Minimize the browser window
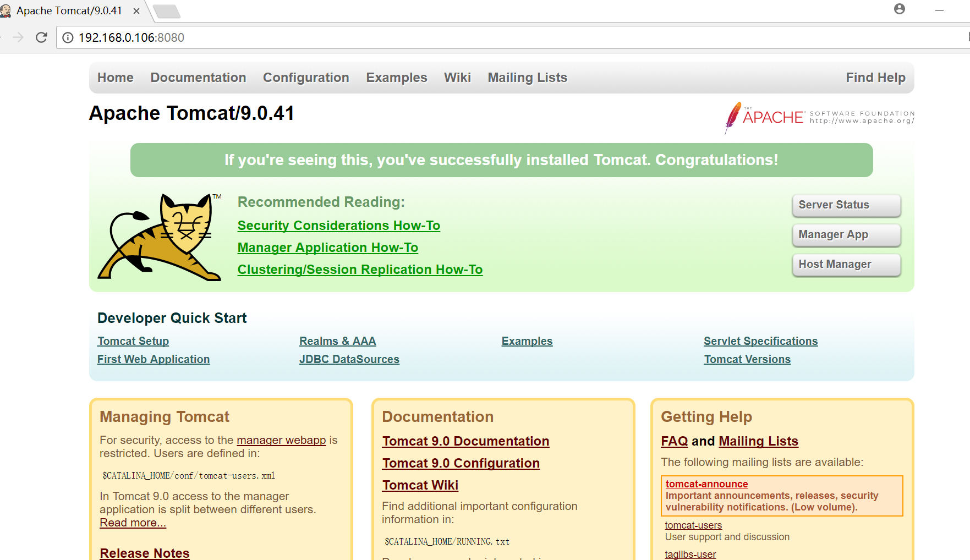Image resolution: width=970 pixels, height=560 pixels. tap(939, 10)
